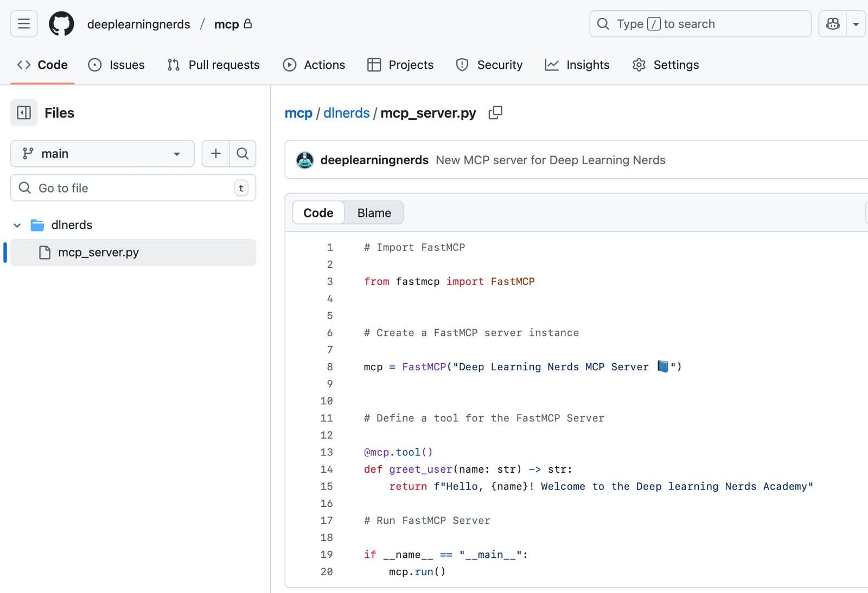Search this repository's files
This screenshot has height=593, width=868.
point(242,153)
